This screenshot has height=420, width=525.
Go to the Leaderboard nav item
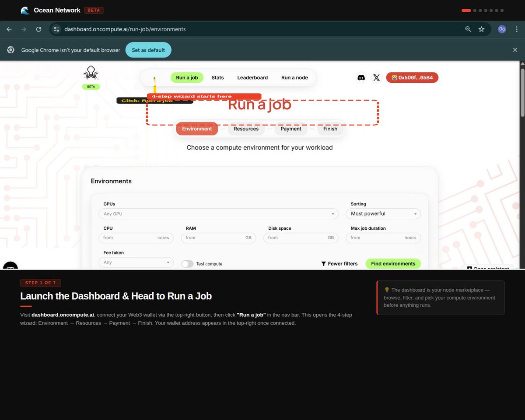252,77
